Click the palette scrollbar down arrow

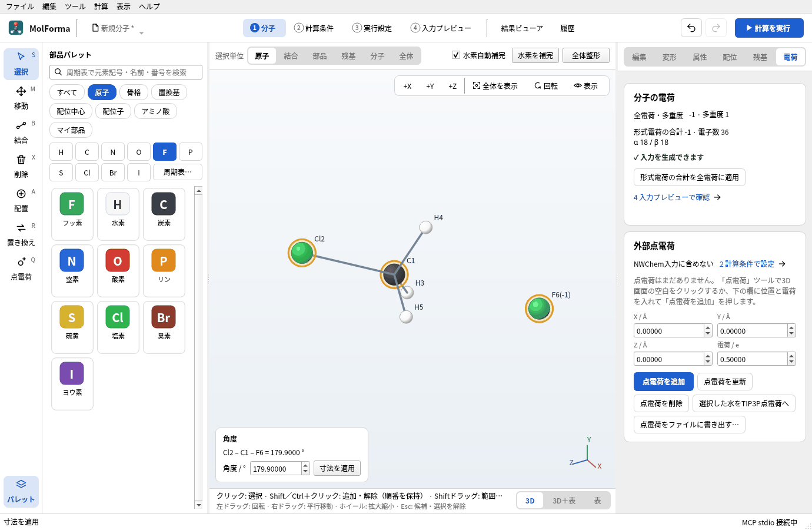coord(198,505)
